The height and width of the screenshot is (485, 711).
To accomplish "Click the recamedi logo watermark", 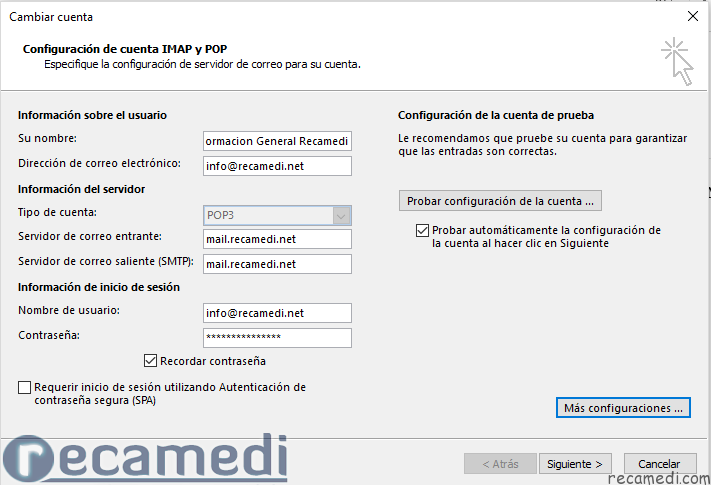I will [x=145, y=458].
